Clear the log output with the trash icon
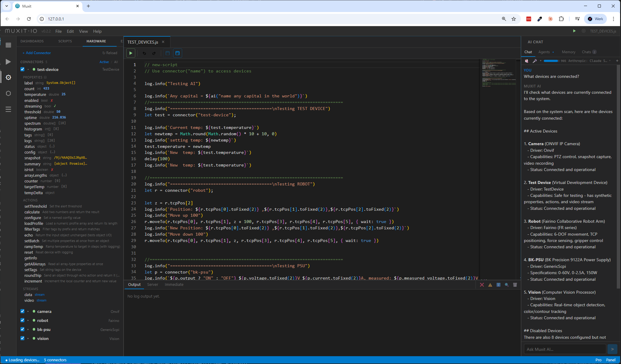 click(x=515, y=285)
